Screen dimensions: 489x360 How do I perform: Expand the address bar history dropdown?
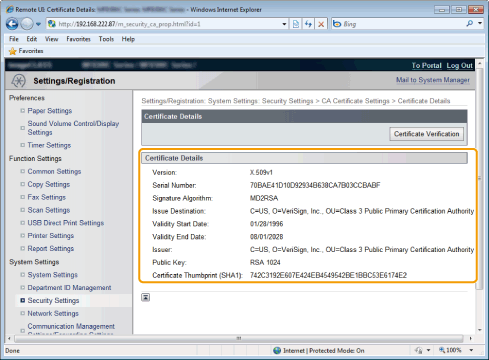pos(284,24)
